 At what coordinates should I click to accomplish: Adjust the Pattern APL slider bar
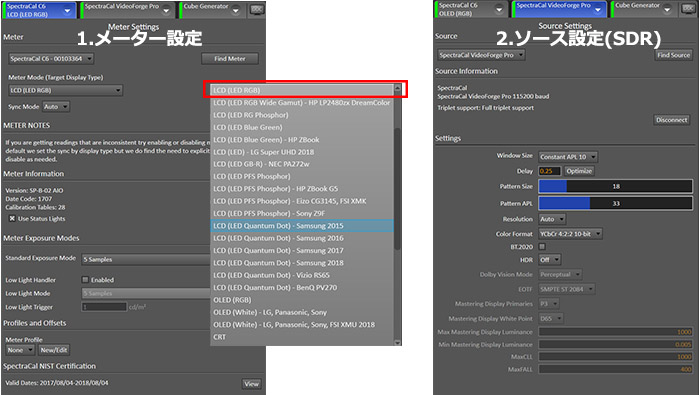[616, 203]
